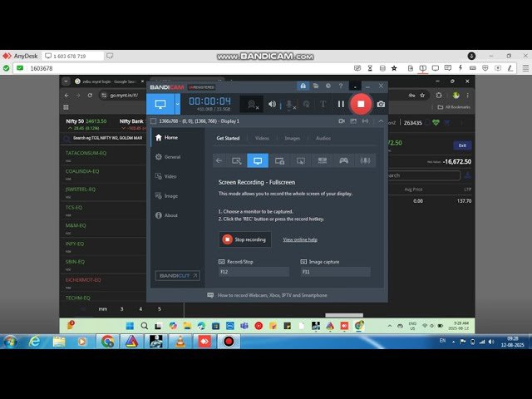This screenshot has height=399, width=532.
Task: Toggle the checkbox beside Display 1 resolution
Action: 153,121
